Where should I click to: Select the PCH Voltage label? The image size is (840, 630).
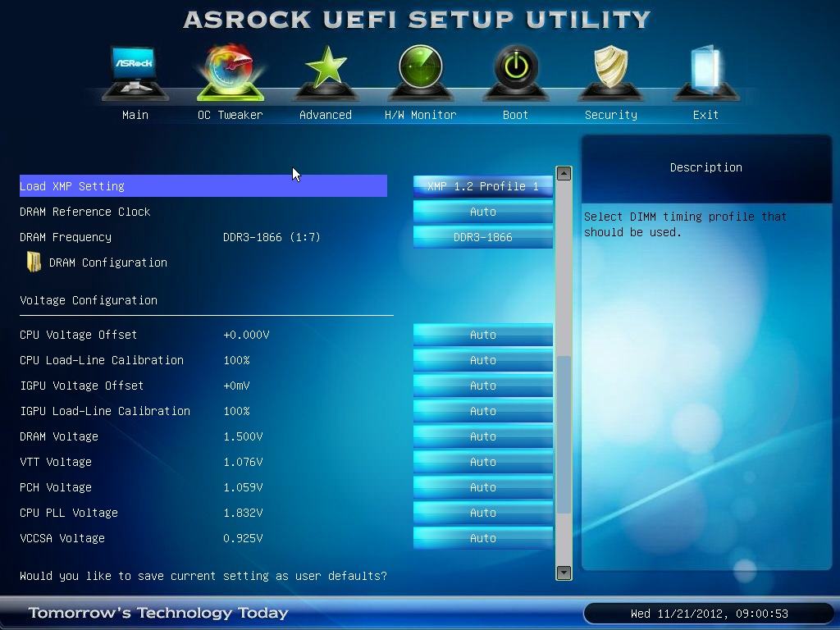(56, 487)
